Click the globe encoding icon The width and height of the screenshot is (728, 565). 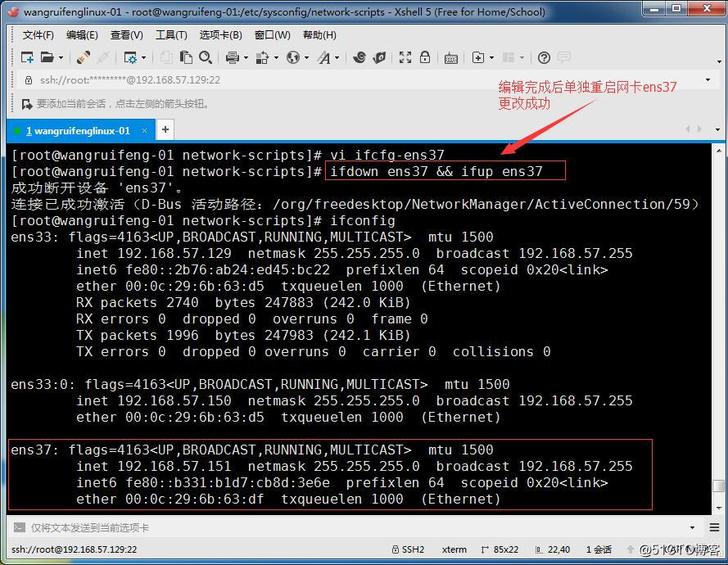tap(293, 57)
